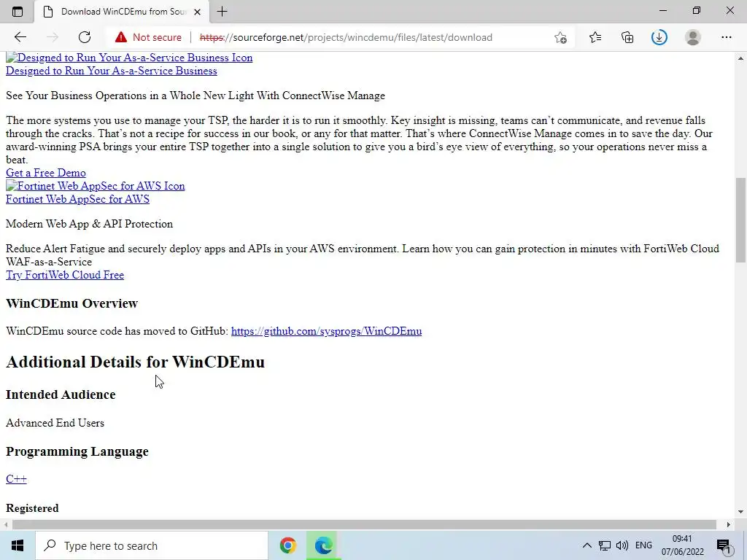
Task: Open a new browser tab
Action: (222, 12)
